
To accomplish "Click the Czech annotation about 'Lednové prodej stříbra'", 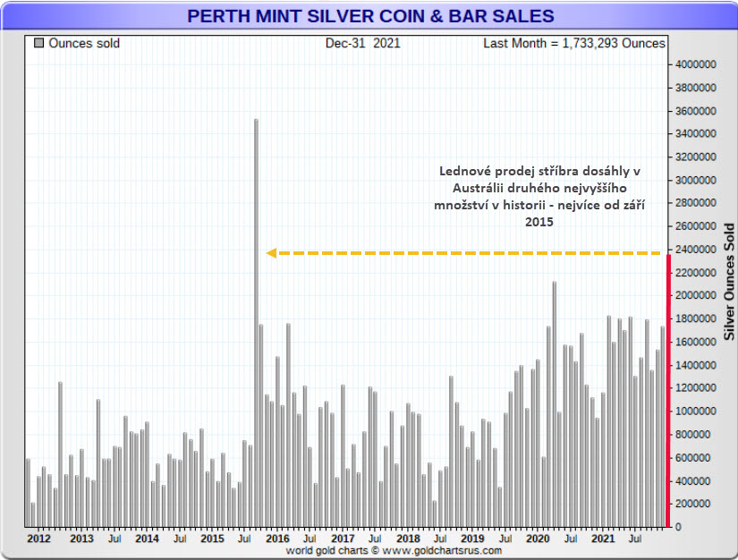I will (539, 196).
